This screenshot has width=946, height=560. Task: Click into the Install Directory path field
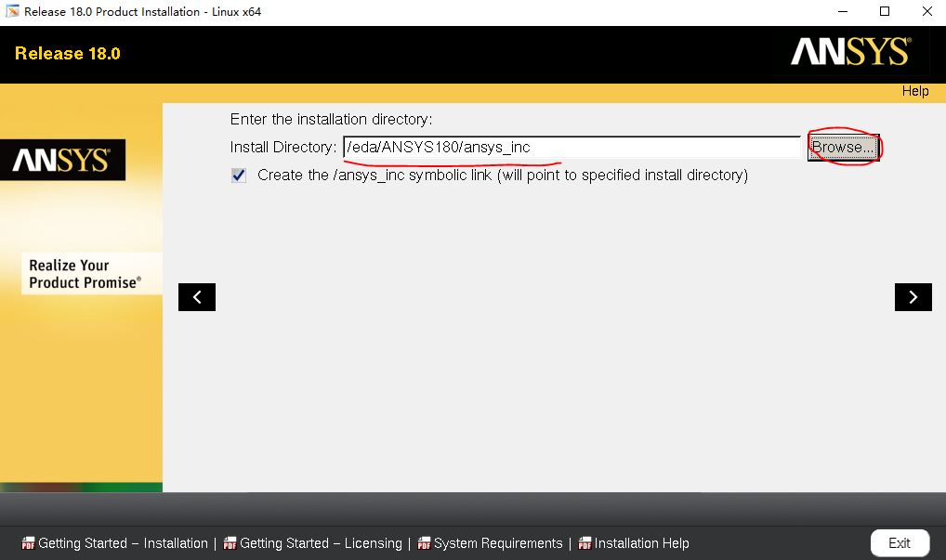coord(572,147)
